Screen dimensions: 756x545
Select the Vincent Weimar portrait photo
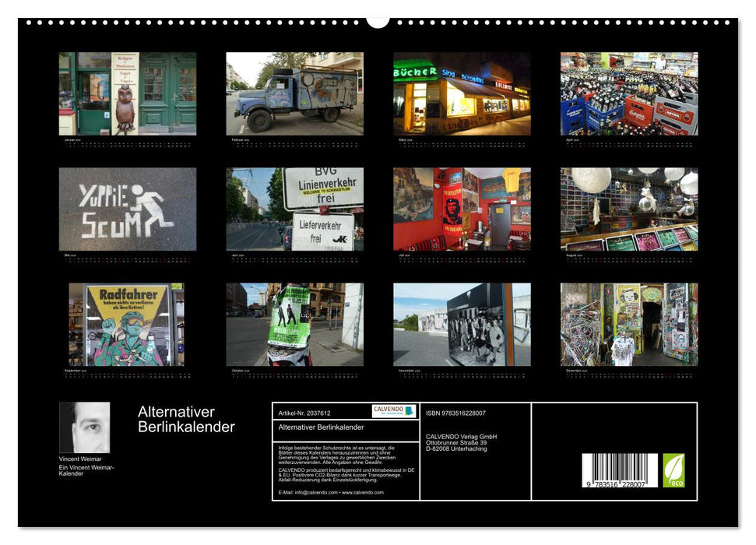[x=86, y=427]
